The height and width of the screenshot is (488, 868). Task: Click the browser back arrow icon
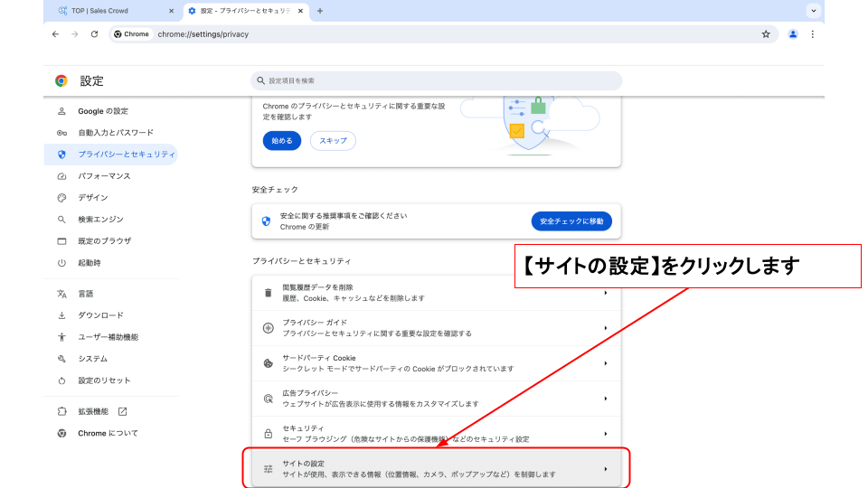click(x=55, y=34)
